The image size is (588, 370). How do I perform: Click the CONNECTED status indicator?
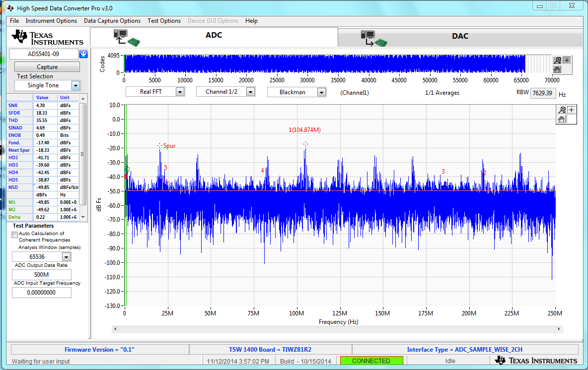371,361
